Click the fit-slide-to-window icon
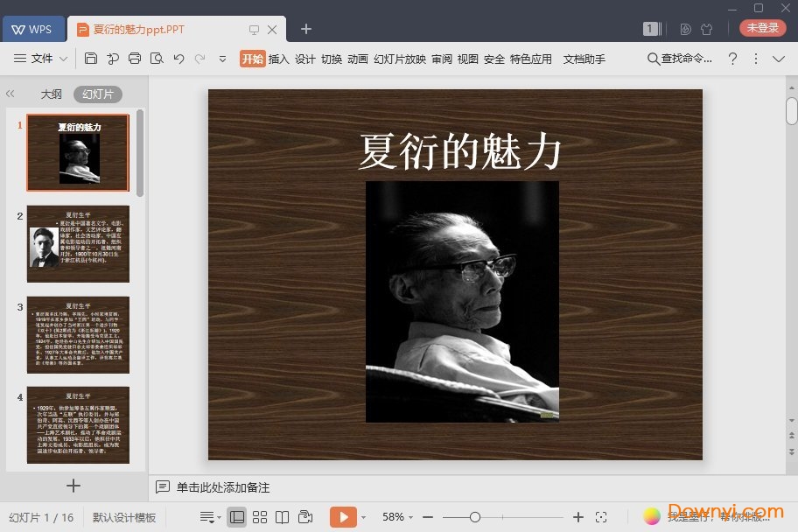Image resolution: width=798 pixels, height=532 pixels. (600, 516)
